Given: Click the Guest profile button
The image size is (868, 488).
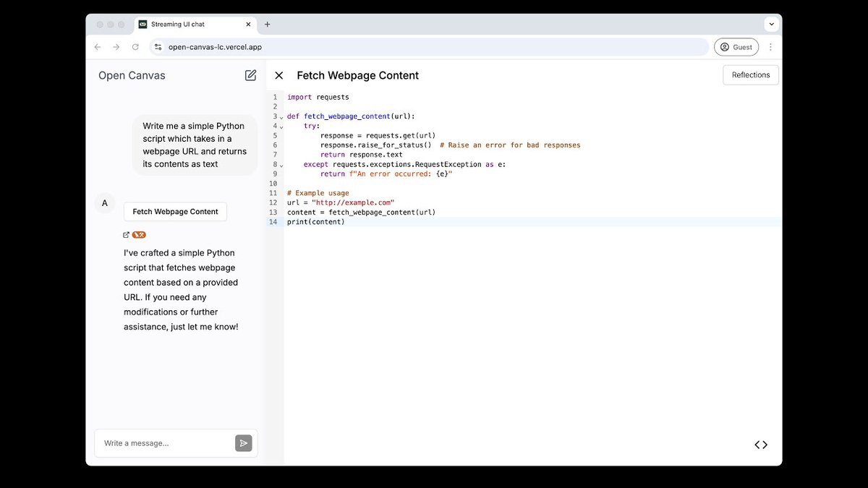Looking at the screenshot, I should (x=736, y=47).
